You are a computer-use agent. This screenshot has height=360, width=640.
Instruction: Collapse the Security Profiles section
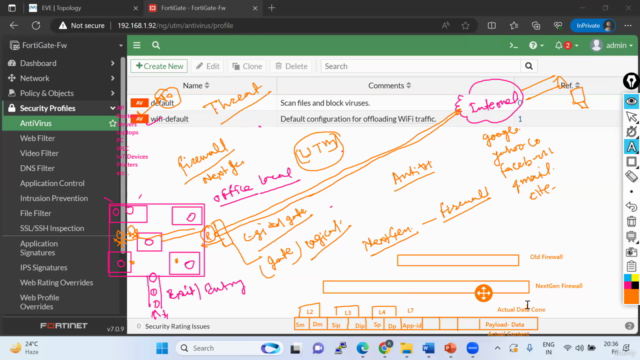click(112, 108)
